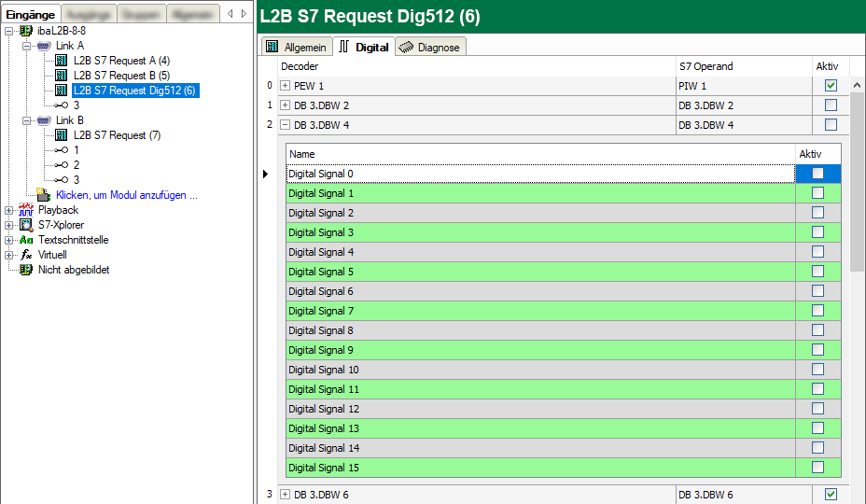Switch to the Allgemein tab
The width and height of the screenshot is (866, 504).
[x=297, y=47]
